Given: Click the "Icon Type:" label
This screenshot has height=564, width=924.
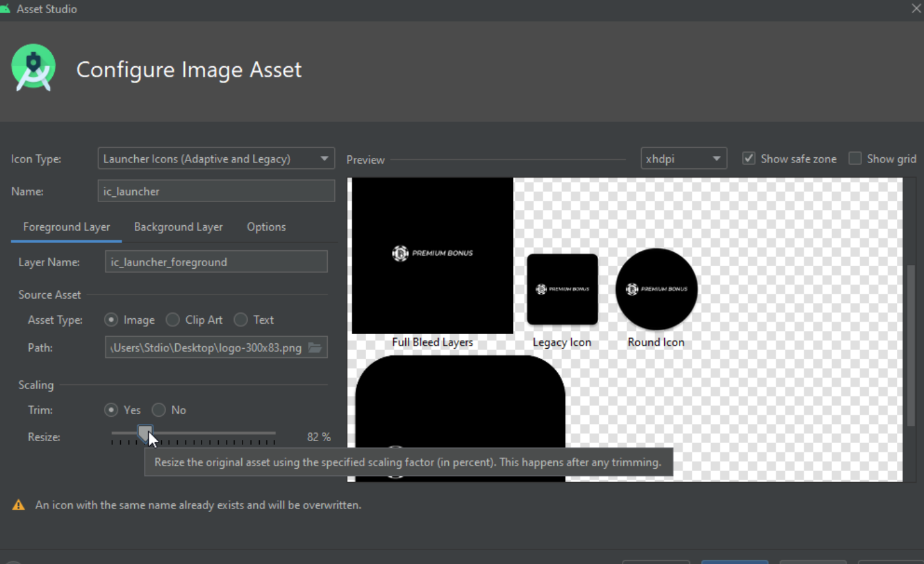Looking at the screenshot, I should tap(36, 159).
